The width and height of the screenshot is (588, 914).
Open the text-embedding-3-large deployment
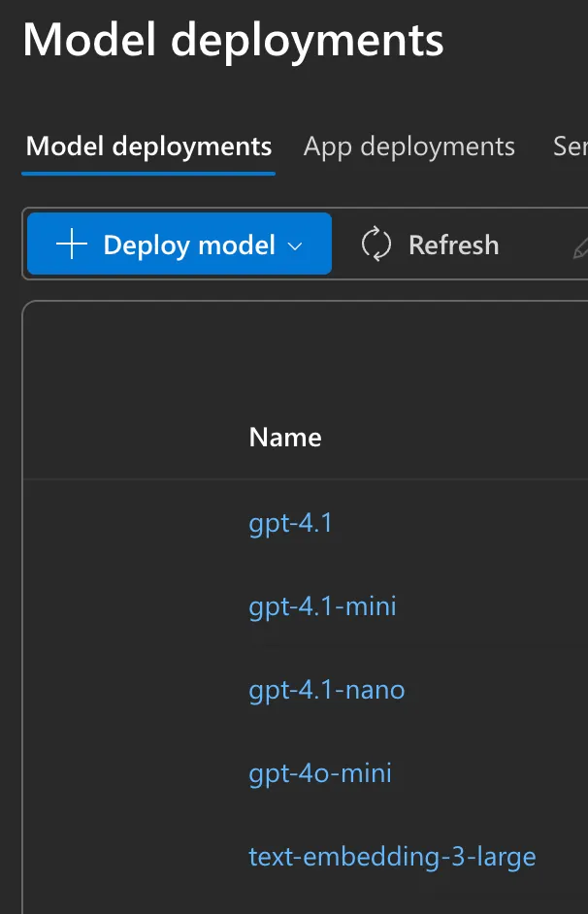coord(392,856)
